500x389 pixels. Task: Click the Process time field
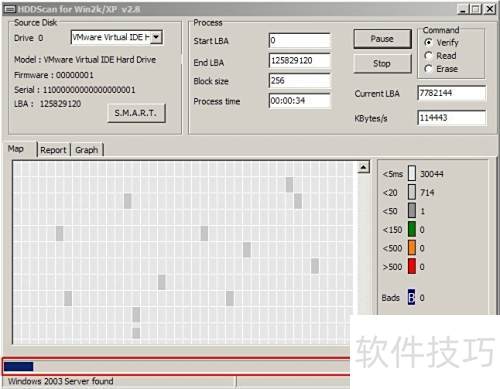299,100
